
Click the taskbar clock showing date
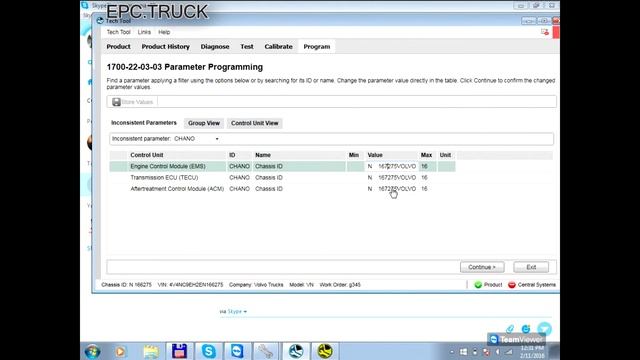coord(532,352)
